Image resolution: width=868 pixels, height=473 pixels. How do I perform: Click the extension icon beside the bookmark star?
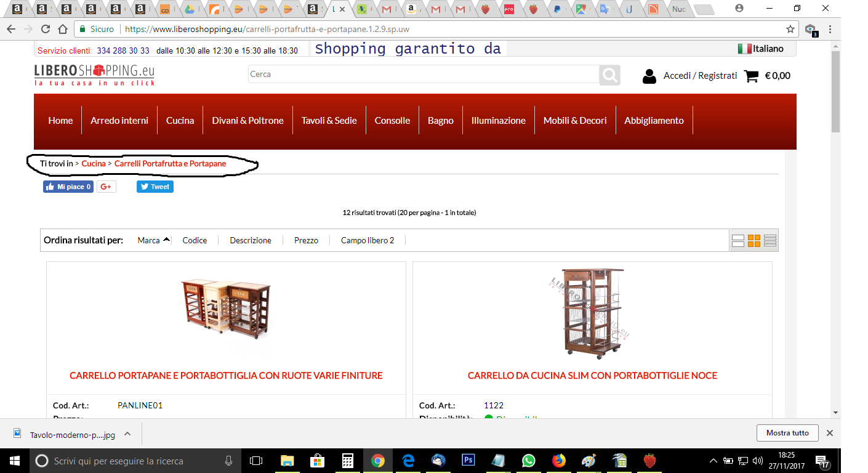tap(811, 30)
